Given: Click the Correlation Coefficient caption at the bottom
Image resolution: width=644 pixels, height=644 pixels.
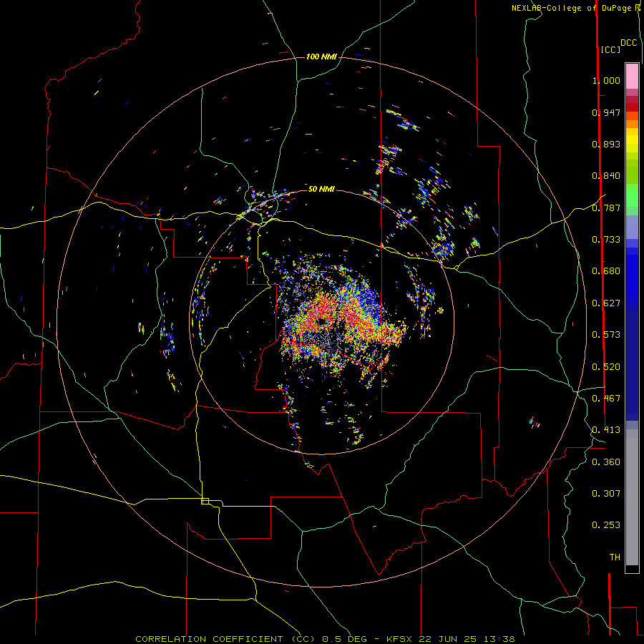Looking at the screenshot, I should [325, 639].
